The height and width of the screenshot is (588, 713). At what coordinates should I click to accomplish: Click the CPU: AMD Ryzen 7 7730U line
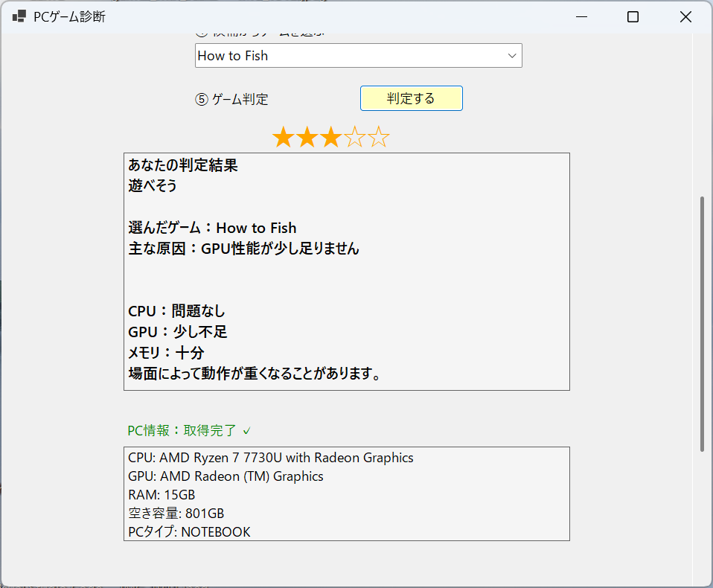click(x=271, y=458)
